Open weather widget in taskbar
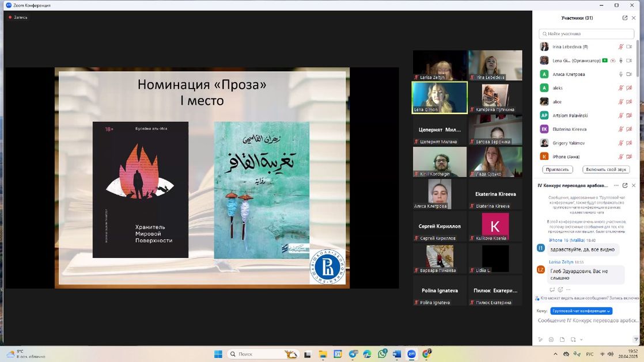The image size is (644, 362). (x=25, y=354)
